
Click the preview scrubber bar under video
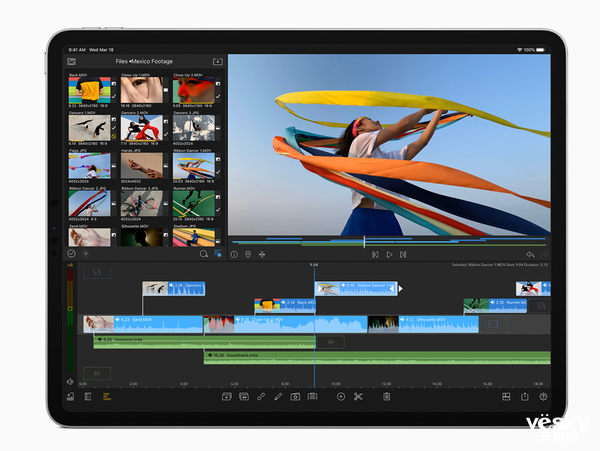[388, 242]
